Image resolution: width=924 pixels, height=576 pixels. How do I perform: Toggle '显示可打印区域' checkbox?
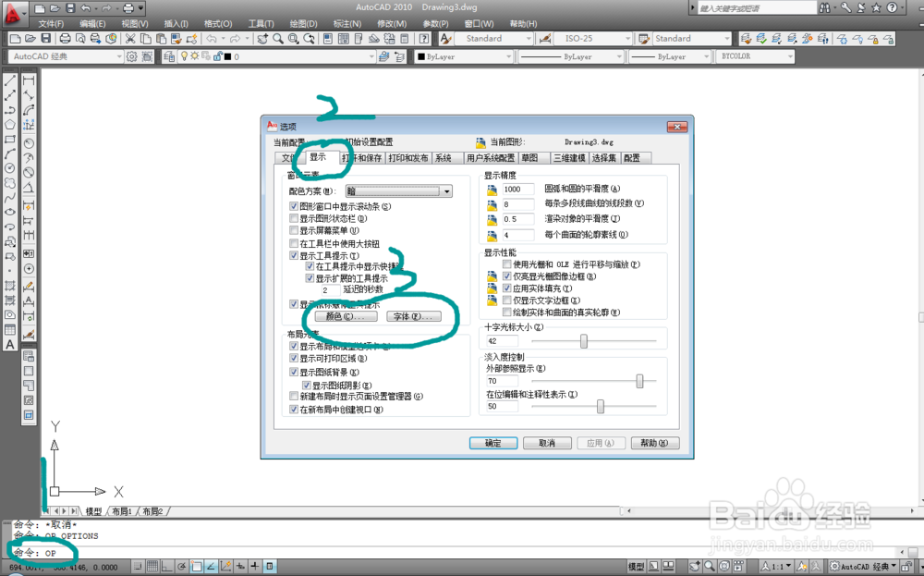(294, 359)
